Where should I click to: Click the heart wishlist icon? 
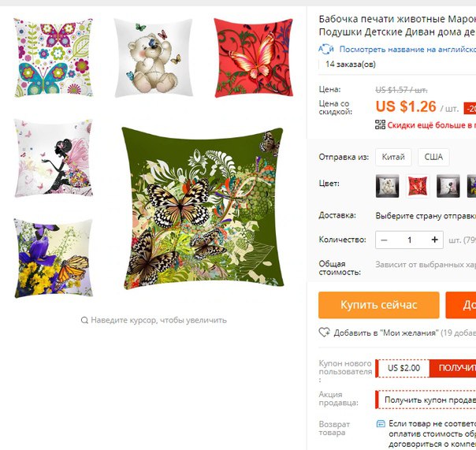point(324,333)
